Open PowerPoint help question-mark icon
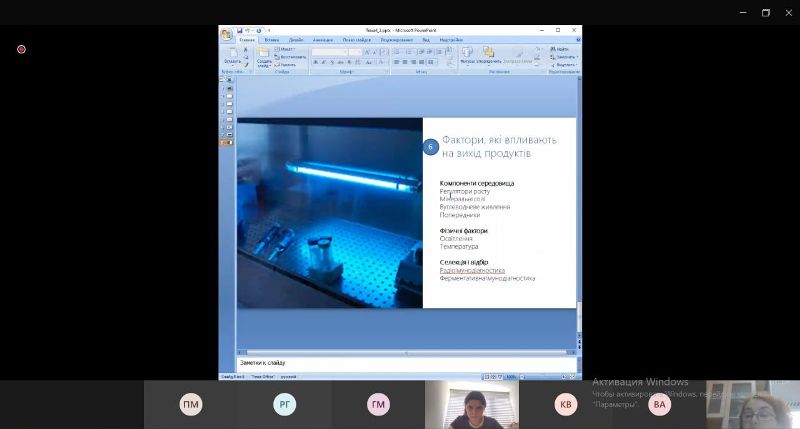The image size is (800, 429). [578, 39]
